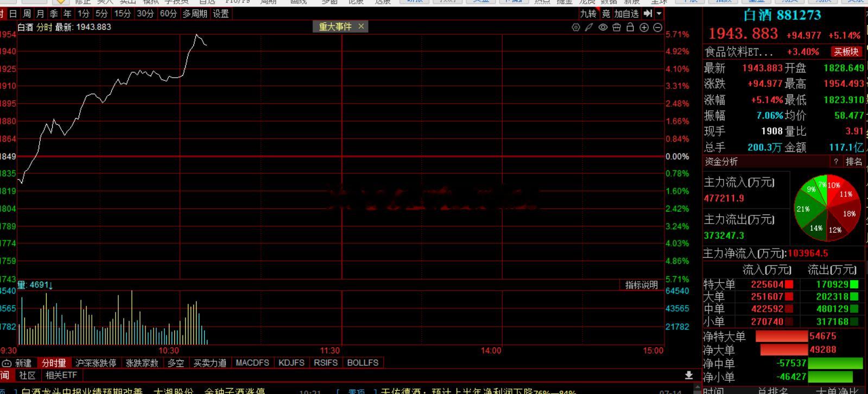868x394 pixels.
Task: Add the index via 加自选
Action: coord(626,14)
